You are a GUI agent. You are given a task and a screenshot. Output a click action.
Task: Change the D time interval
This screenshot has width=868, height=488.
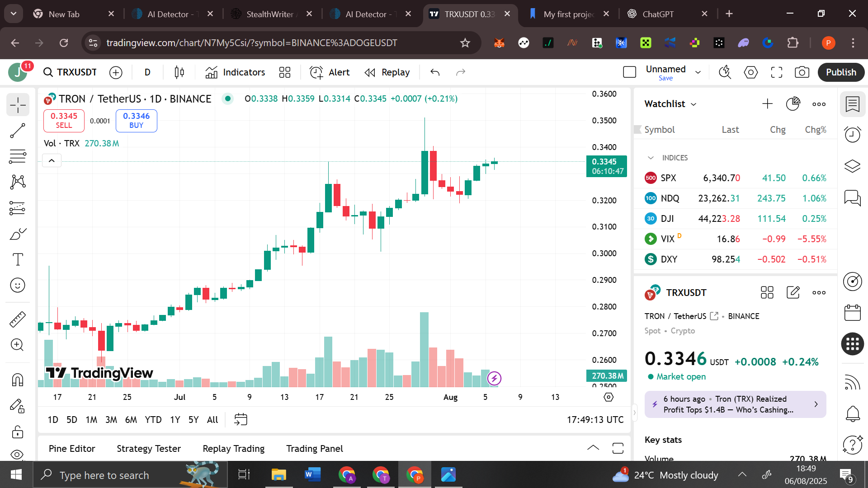[147, 72]
